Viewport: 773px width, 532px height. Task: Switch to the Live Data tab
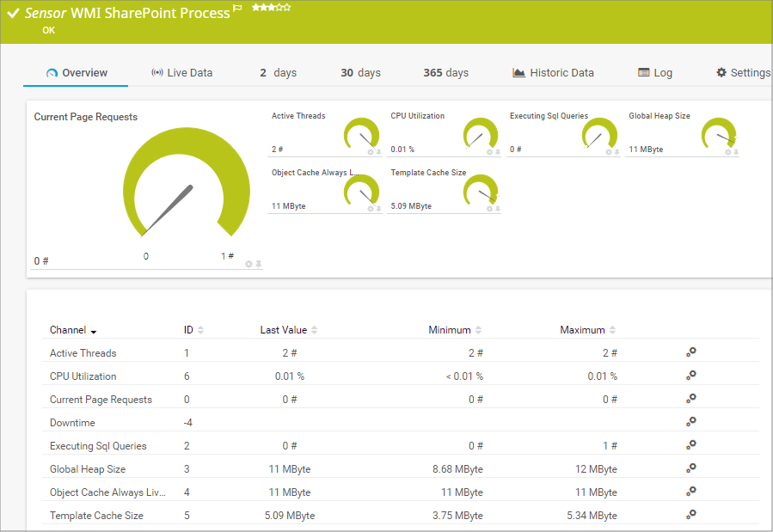pyautogui.click(x=181, y=73)
